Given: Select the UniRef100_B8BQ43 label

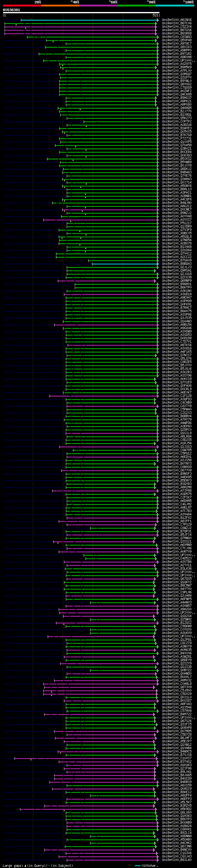Looking at the screenshot, I should click(176, 264).
